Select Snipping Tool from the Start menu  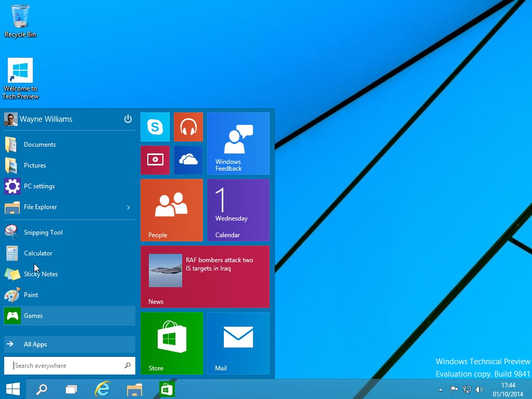point(43,232)
